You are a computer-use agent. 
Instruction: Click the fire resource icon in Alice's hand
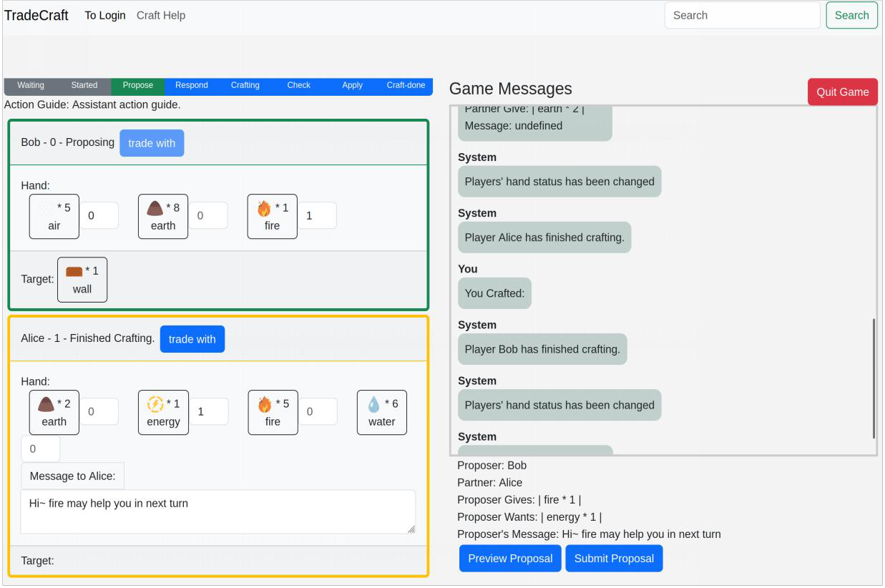[x=273, y=412]
